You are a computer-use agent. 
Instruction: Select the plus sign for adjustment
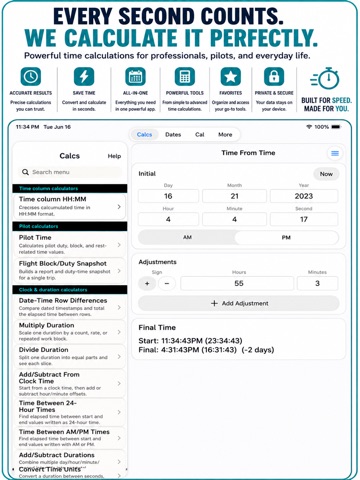147,284
